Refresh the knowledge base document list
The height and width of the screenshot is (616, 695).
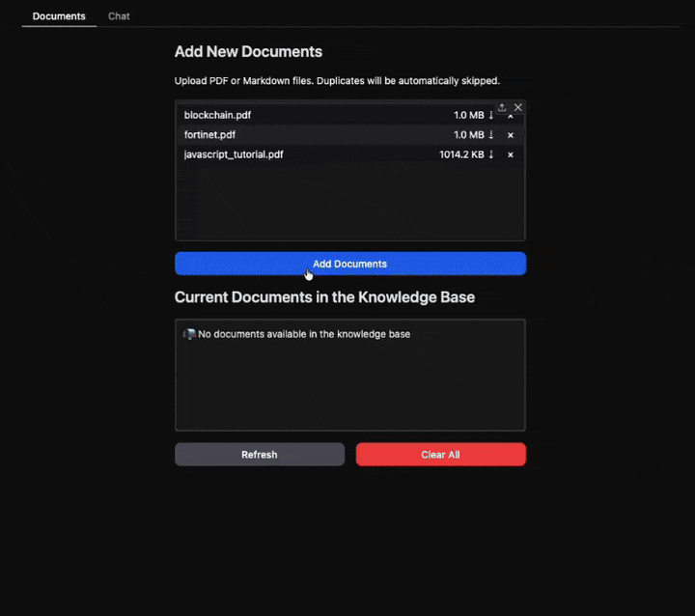(259, 455)
